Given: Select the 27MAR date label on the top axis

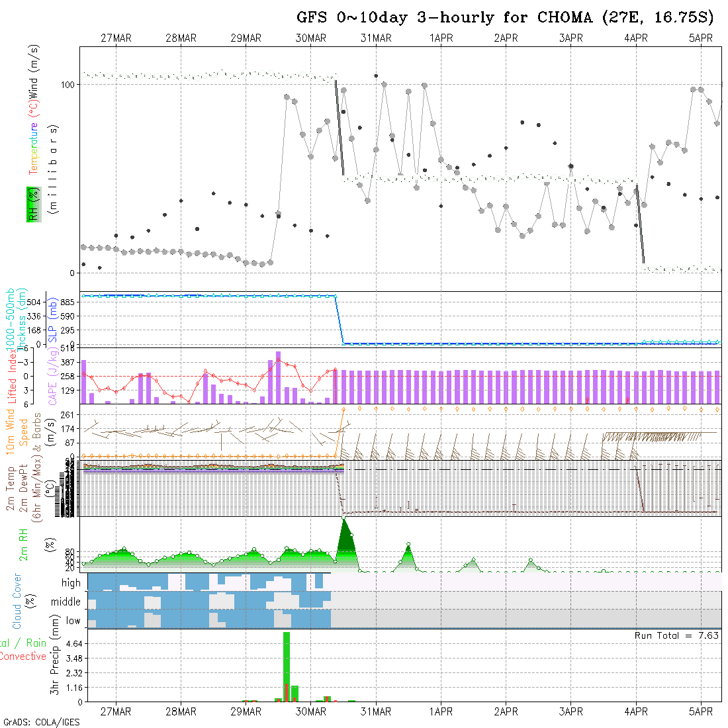Looking at the screenshot, I should pos(116,38).
